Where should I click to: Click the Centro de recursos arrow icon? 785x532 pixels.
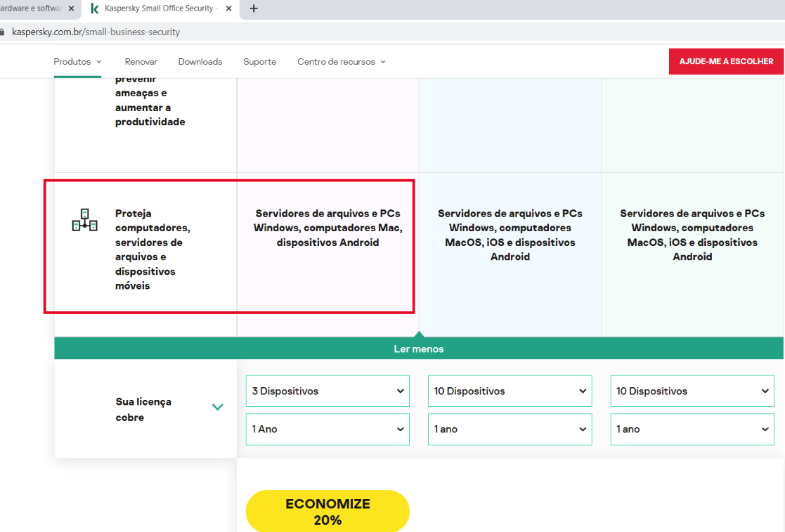[383, 62]
